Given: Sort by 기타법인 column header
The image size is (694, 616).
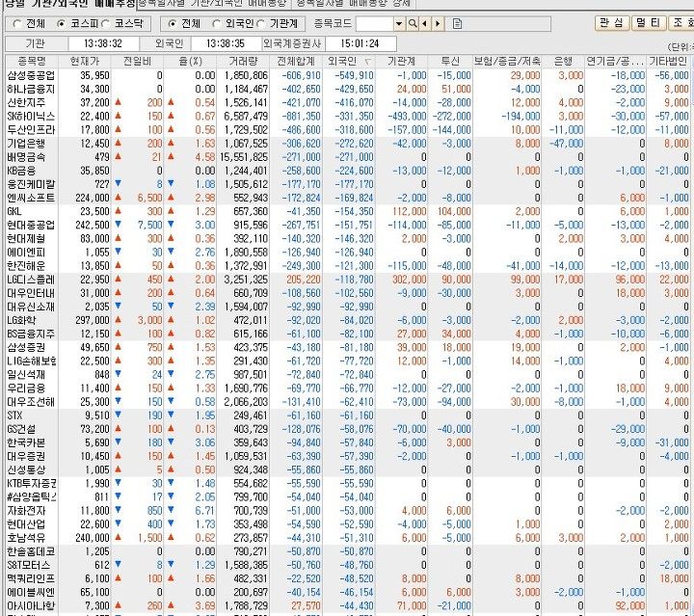Looking at the screenshot, I should coord(668,61).
